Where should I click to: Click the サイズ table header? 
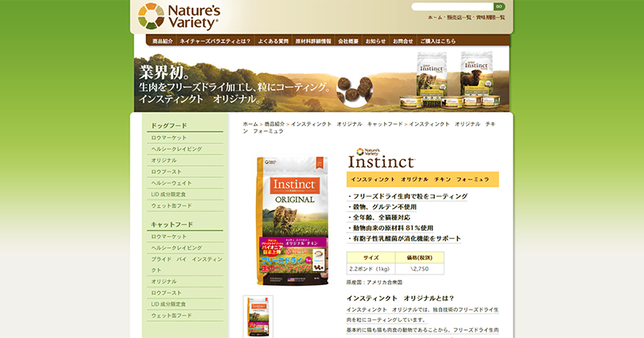371,258
